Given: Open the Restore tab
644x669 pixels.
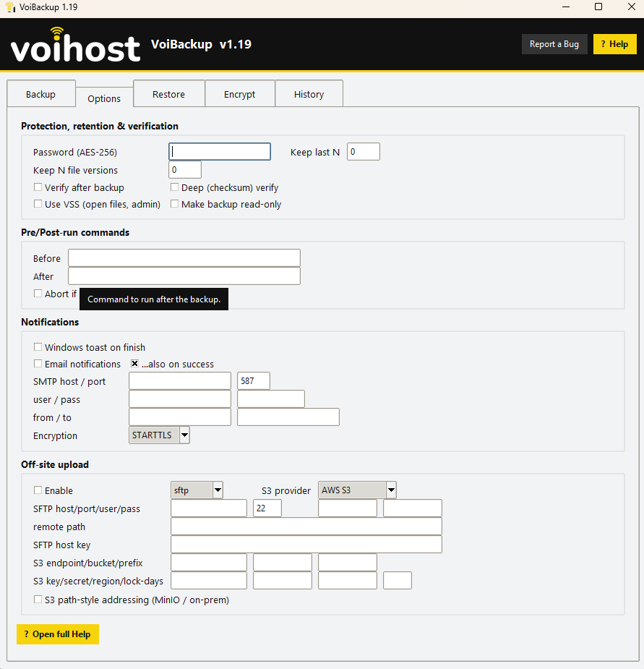Looking at the screenshot, I should pyautogui.click(x=169, y=94).
